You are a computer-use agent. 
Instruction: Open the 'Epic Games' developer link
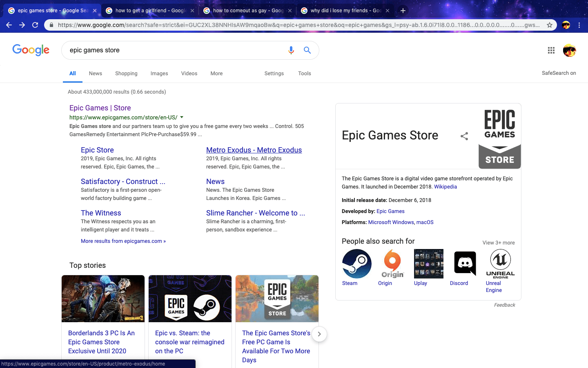[390, 211]
